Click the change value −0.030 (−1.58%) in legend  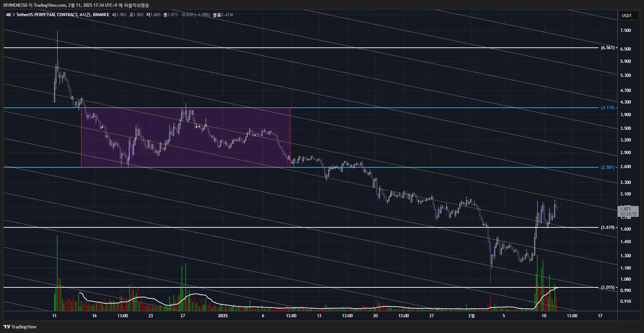coord(195,15)
